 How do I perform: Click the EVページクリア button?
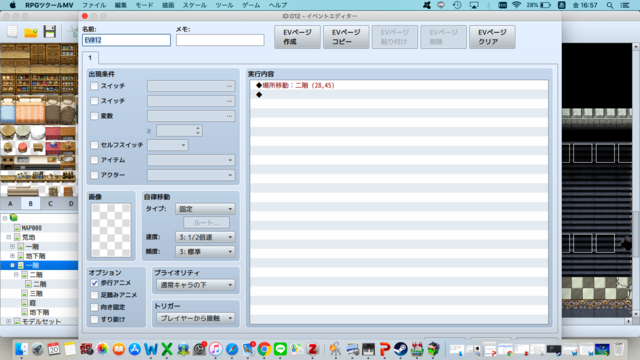(492, 37)
